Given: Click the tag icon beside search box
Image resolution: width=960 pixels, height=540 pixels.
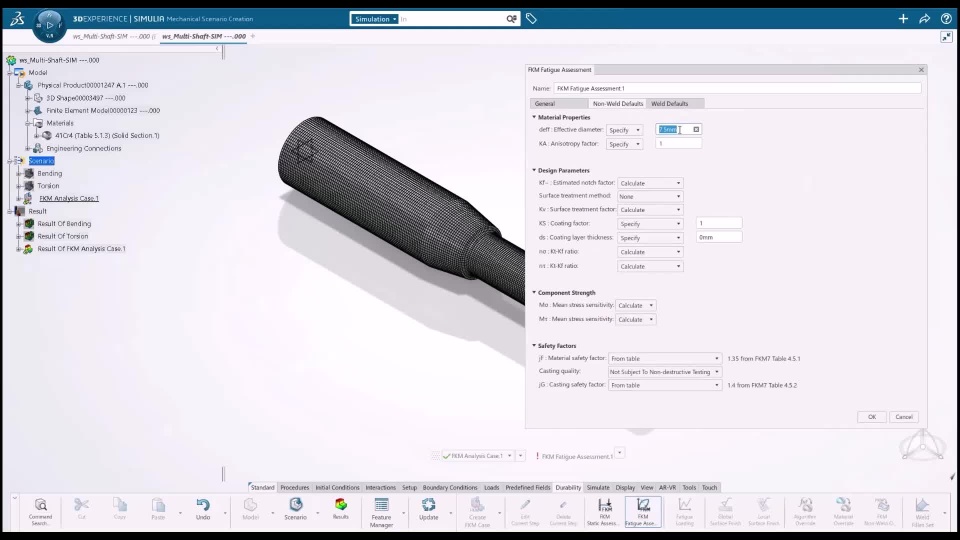Looking at the screenshot, I should (531, 19).
